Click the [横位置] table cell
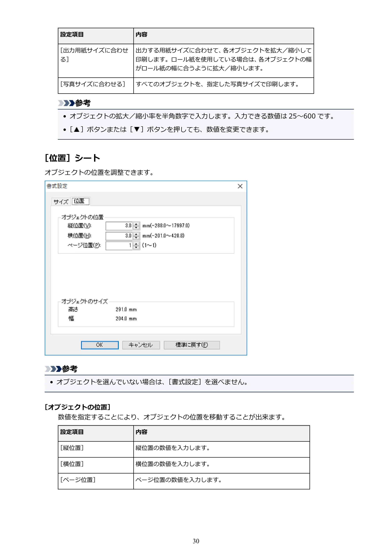392x555 pixels. [x=96, y=465]
